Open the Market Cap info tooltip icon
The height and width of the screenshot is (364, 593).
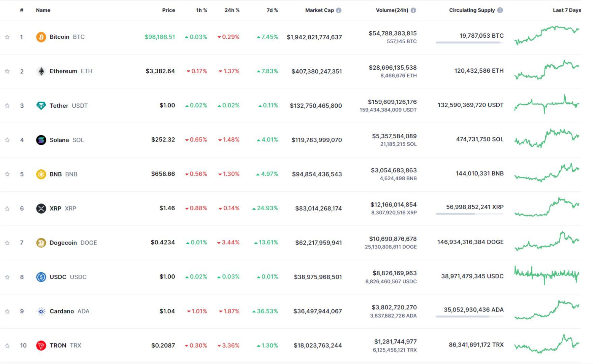pos(339,10)
